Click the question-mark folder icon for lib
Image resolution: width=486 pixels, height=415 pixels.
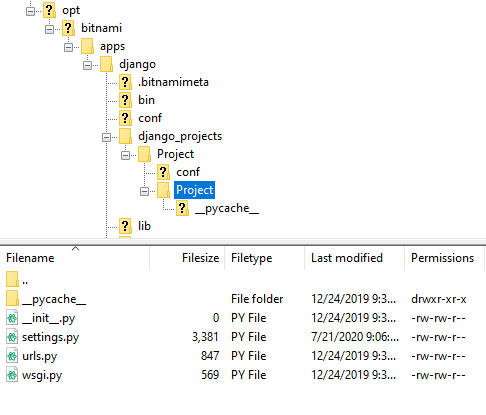pos(125,226)
